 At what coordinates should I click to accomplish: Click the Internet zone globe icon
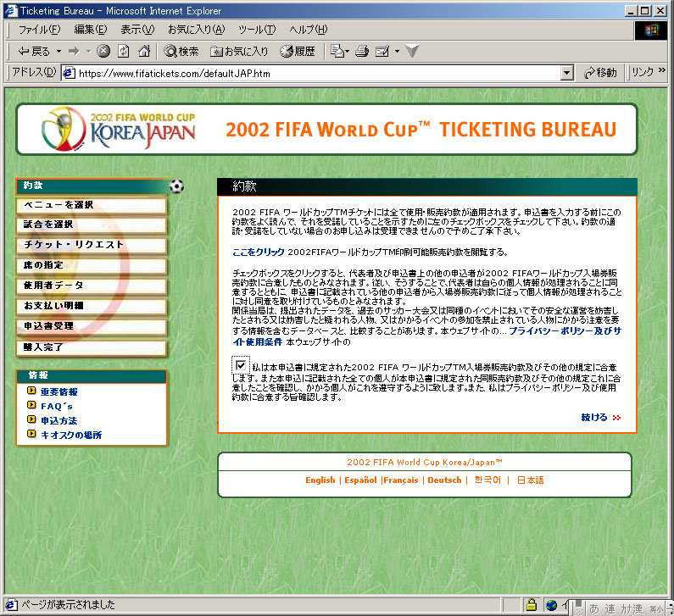(552, 605)
